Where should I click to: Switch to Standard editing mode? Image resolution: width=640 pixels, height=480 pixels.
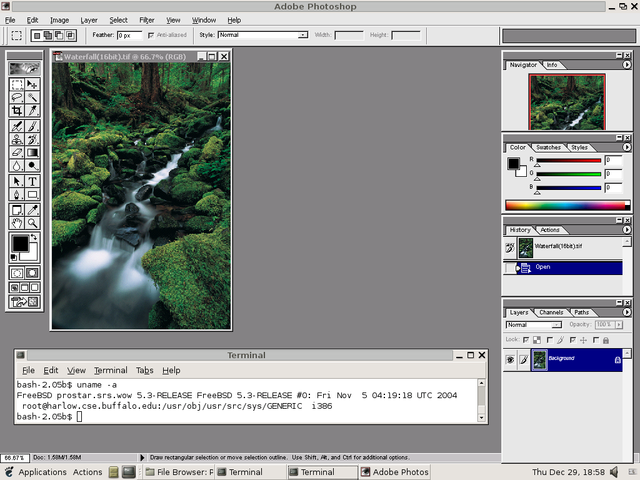[17, 273]
